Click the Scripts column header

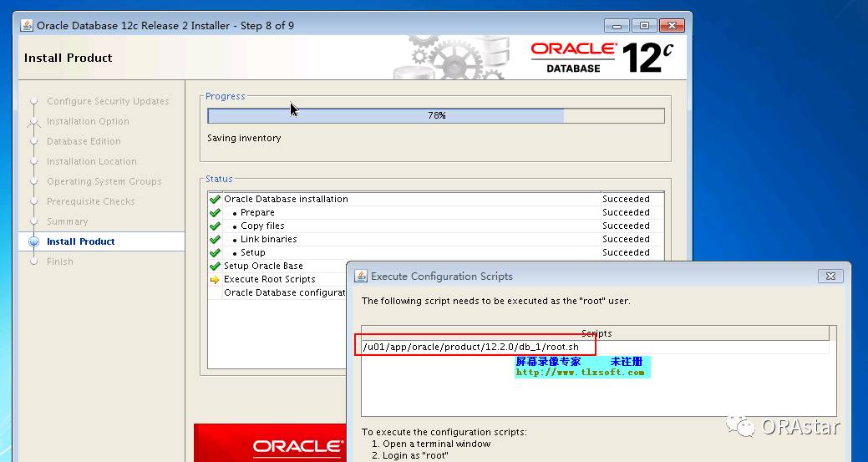pyautogui.click(x=595, y=333)
